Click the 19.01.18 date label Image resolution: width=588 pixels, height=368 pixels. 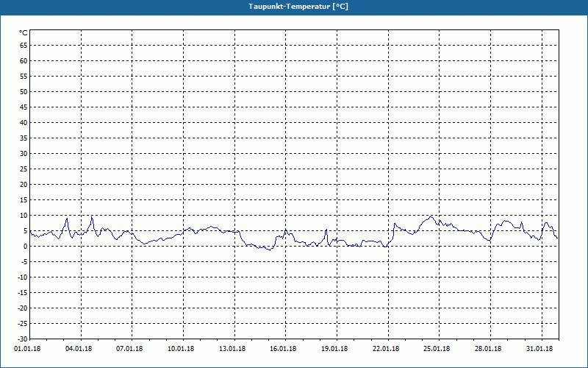click(x=334, y=349)
